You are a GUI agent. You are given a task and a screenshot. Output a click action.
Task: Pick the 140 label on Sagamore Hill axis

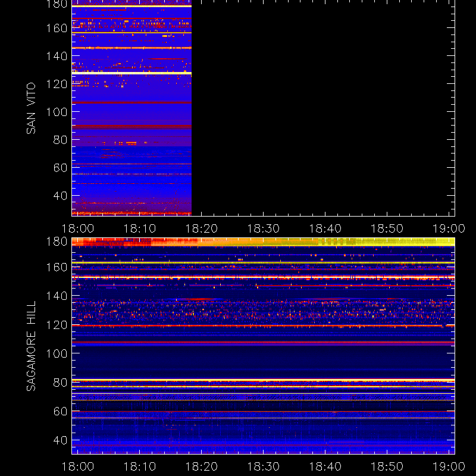point(57,296)
